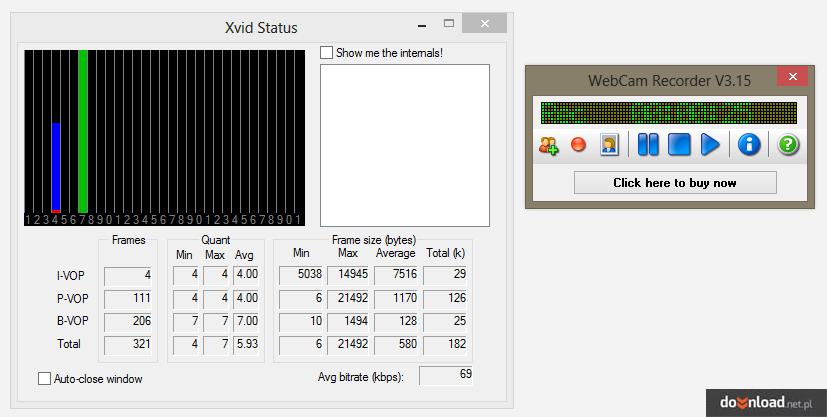Play the recording with the blue play button
This screenshot has height=417, width=827.
coord(710,144)
